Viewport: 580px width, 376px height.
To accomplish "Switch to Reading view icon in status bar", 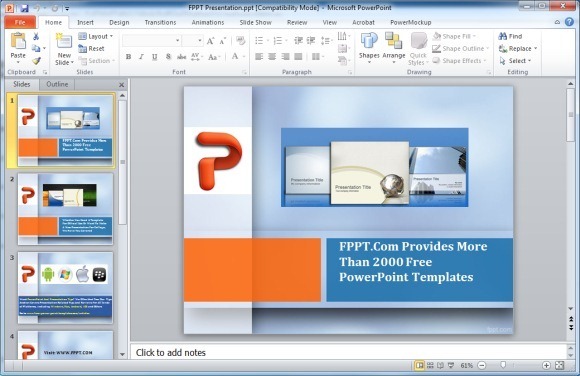I will tap(440, 366).
